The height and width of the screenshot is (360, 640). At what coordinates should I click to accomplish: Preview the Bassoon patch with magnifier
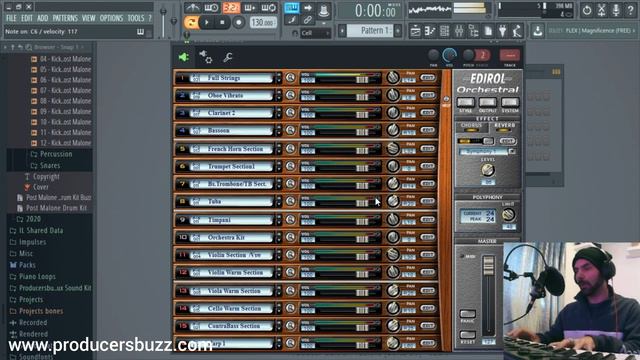(x=290, y=130)
